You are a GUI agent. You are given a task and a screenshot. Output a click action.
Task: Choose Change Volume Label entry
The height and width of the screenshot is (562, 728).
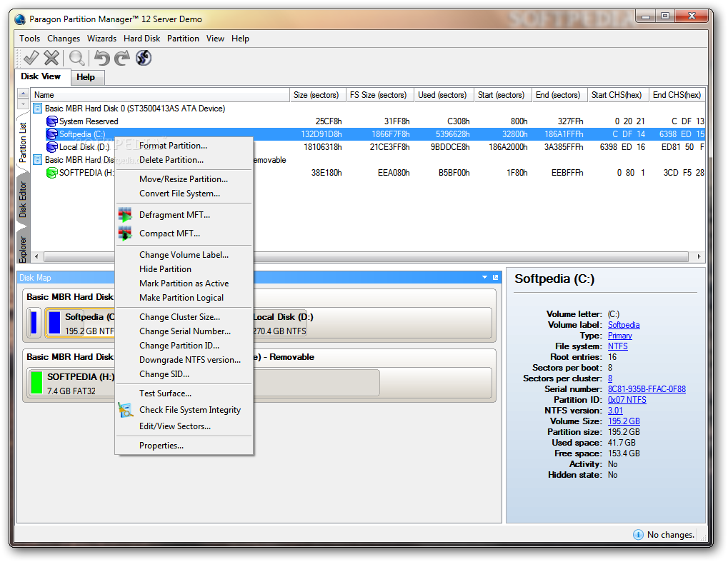click(x=184, y=255)
